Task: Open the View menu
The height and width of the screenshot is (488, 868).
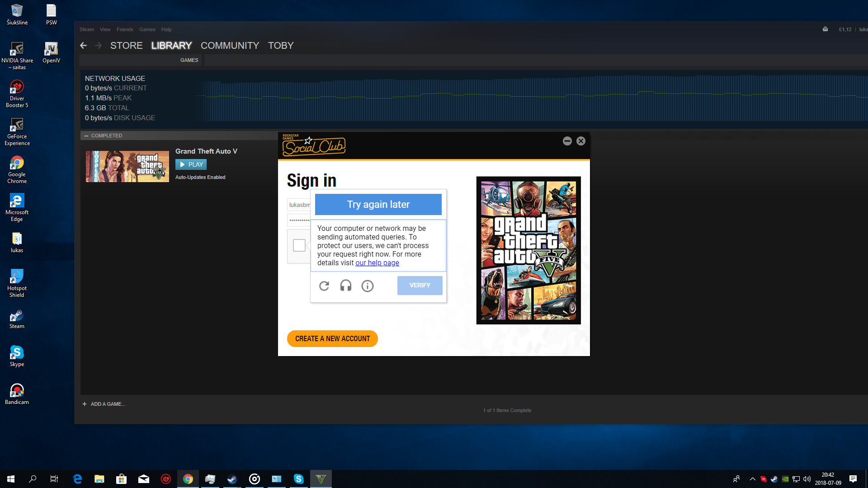Action: coord(105,29)
